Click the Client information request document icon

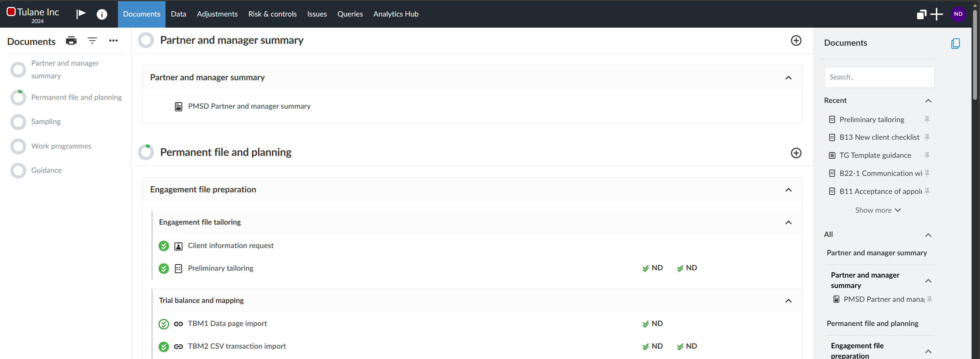(179, 246)
